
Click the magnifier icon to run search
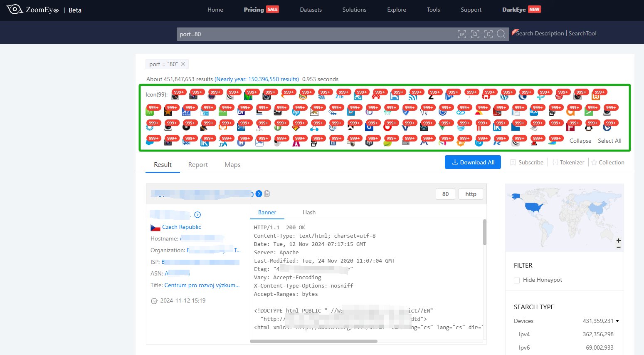click(501, 34)
